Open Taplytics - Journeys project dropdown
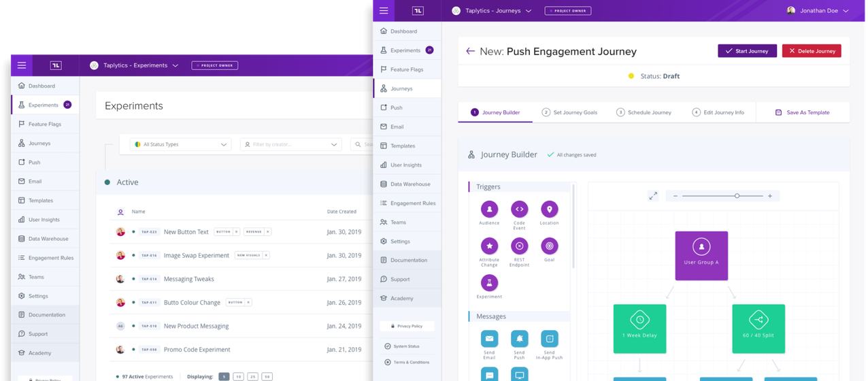 click(491, 11)
